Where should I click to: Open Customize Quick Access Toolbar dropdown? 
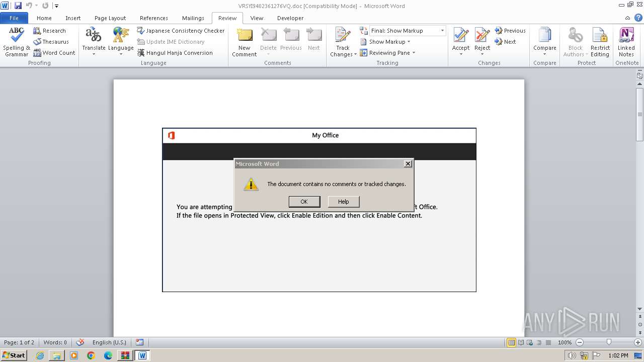click(56, 6)
